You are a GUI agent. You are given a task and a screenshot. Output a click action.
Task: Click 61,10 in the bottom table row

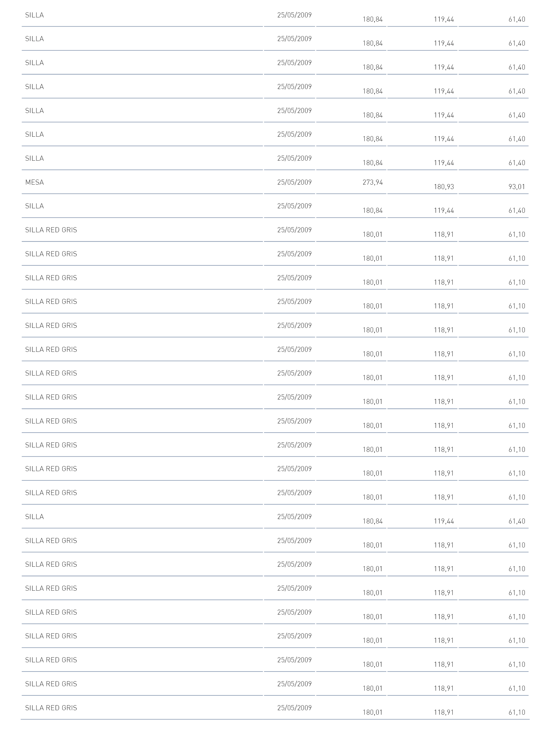(517, 712)
